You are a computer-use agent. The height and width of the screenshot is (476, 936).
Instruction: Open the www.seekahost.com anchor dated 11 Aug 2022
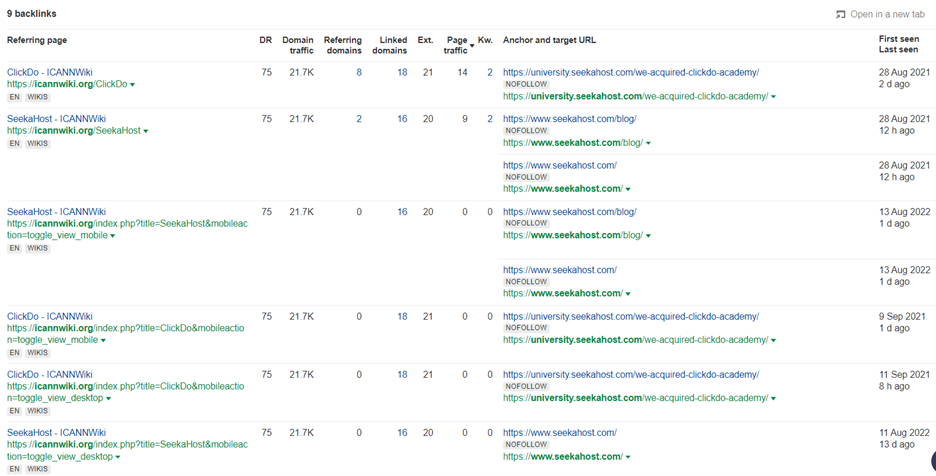coord(560,432)
